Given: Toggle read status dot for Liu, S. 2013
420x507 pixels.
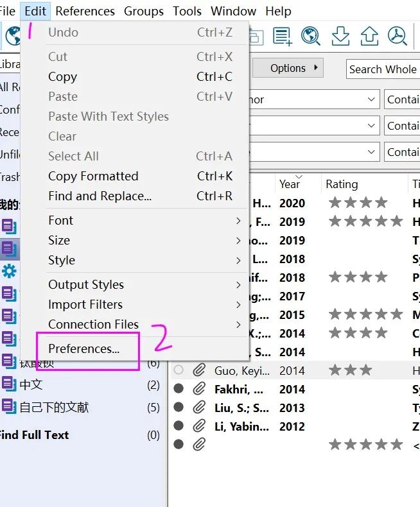Looking at the screenshot, I should tap(179, 408).
